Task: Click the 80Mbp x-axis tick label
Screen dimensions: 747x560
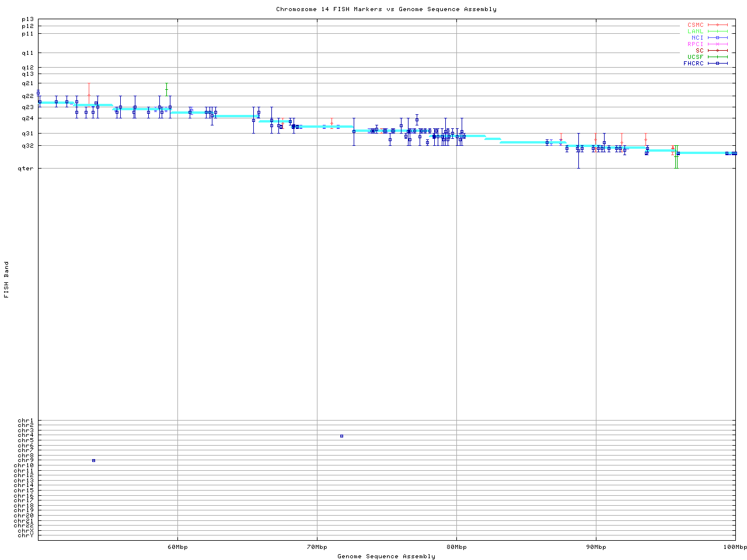Action: 456,547
